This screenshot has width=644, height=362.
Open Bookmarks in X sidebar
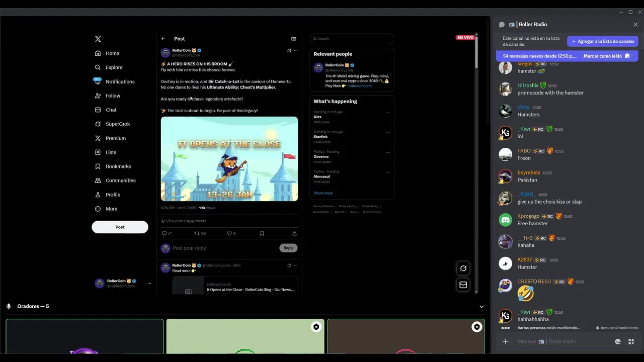113,166
